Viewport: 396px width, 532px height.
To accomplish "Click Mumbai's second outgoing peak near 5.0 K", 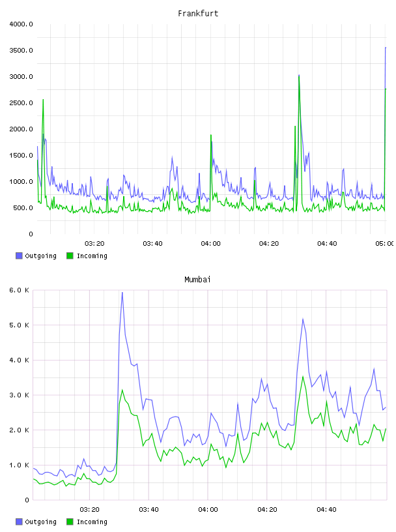I will pos(303,319).
